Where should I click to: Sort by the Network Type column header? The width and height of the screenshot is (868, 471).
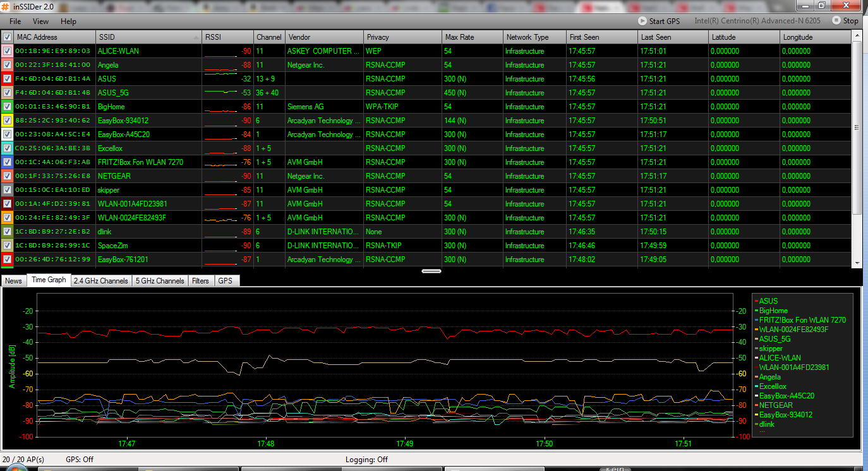point(534,37)
